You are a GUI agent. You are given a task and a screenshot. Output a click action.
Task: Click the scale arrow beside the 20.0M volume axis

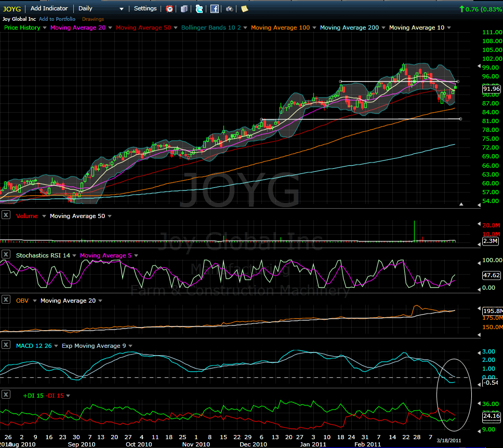[x=479, y=224]
